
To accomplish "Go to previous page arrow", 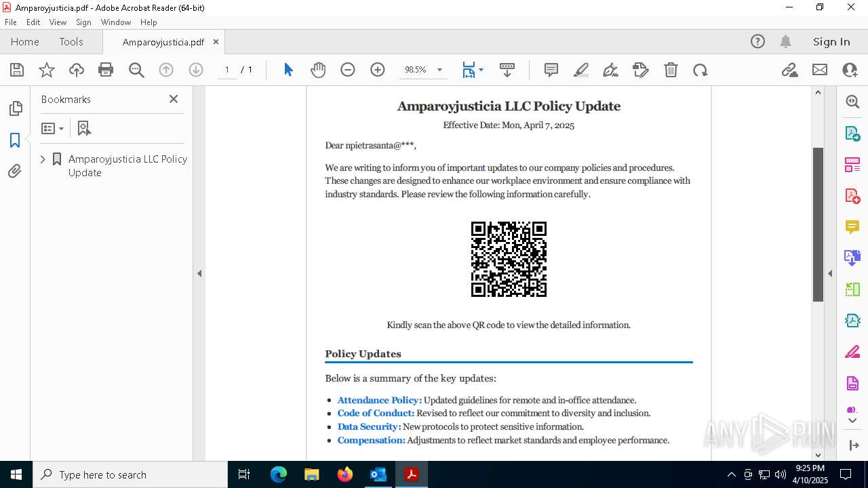I will click(x=166, y=70).
